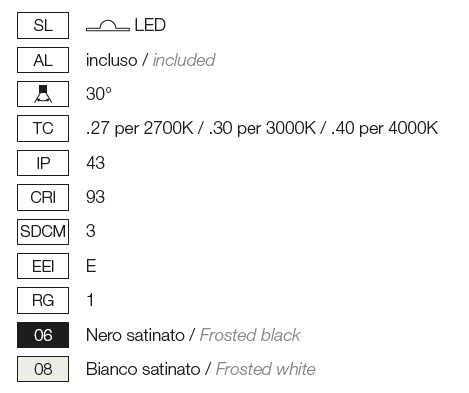Image resolution: width=469 pixels, height=393 pixels.
Task: Click the 'Bianco satinato' label
Action: pos(143,369)
